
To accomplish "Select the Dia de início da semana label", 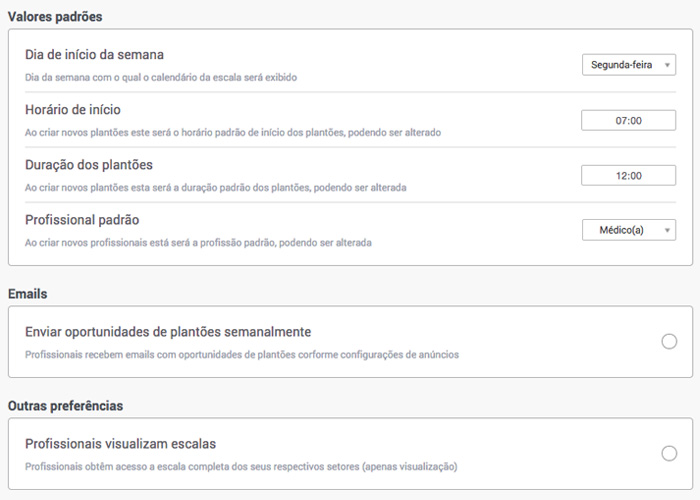I will tap(94, 54).
